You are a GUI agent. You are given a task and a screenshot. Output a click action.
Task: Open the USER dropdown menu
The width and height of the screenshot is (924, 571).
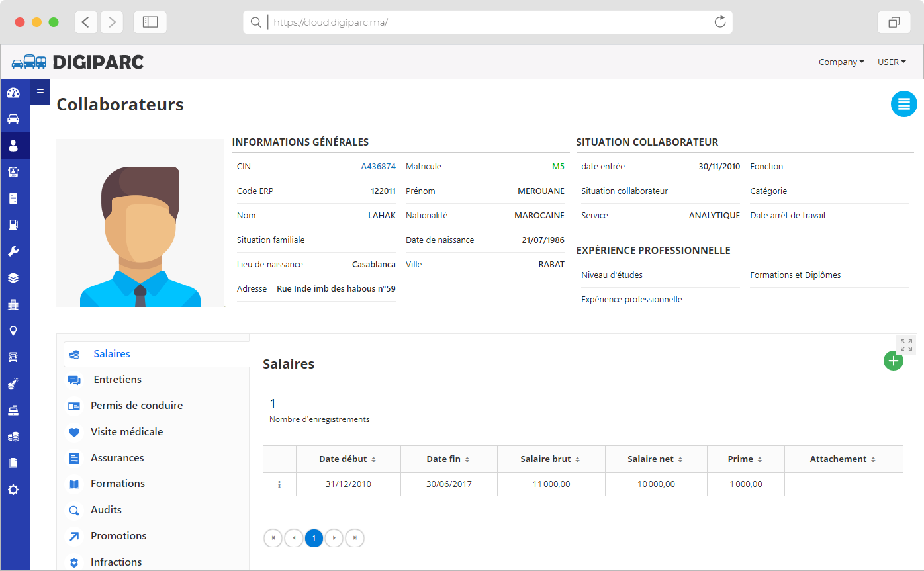(x=891, y=62)
